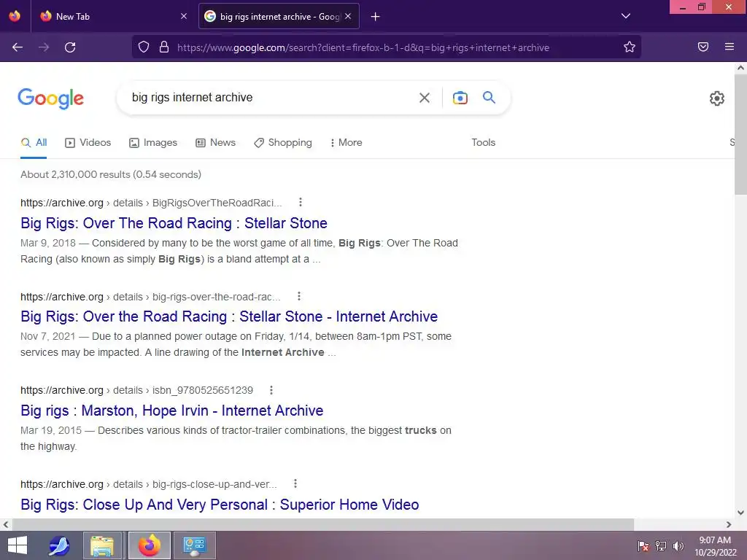Select the All results tab
Screen dimensions: 747x560
pos(34,142)
